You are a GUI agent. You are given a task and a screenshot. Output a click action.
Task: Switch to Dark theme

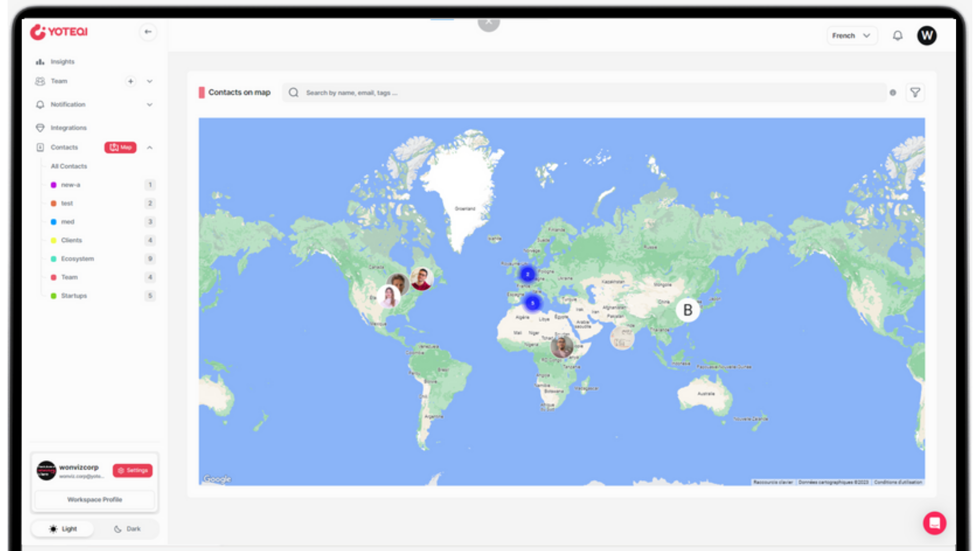[127, 529]
